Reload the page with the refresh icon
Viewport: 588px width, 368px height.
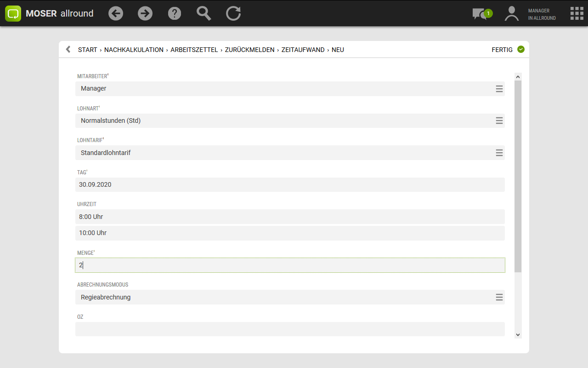click(233, 13)
